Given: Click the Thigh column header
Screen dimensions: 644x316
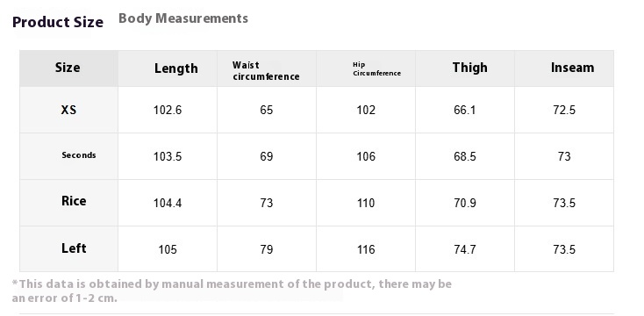Looking at the screenshot, I should (x=470, y=68).
